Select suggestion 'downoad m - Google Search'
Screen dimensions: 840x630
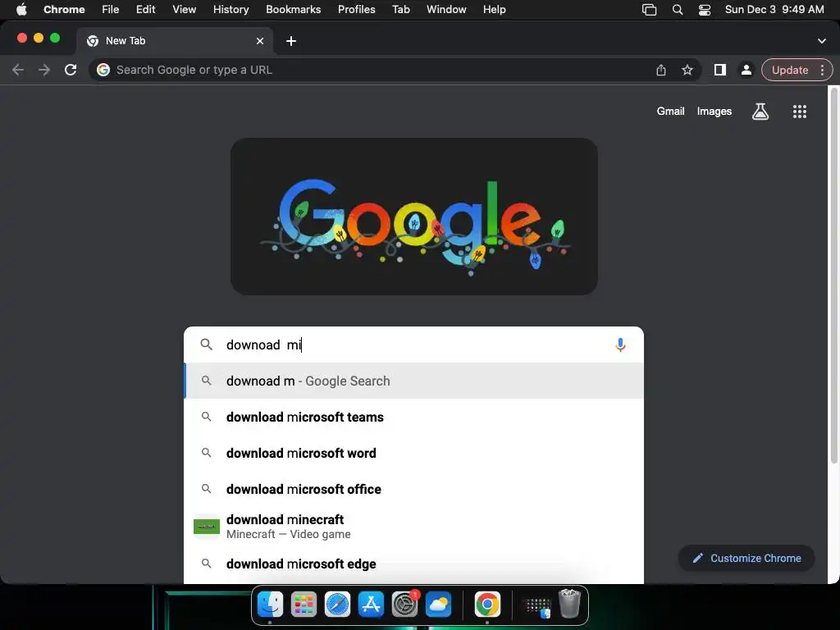[x=413, y=381]
